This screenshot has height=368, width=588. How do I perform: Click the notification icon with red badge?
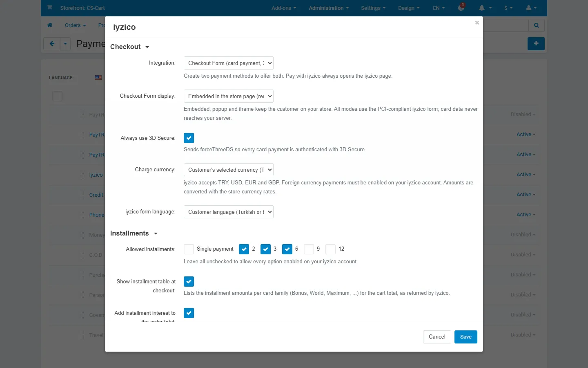(461, 7)
